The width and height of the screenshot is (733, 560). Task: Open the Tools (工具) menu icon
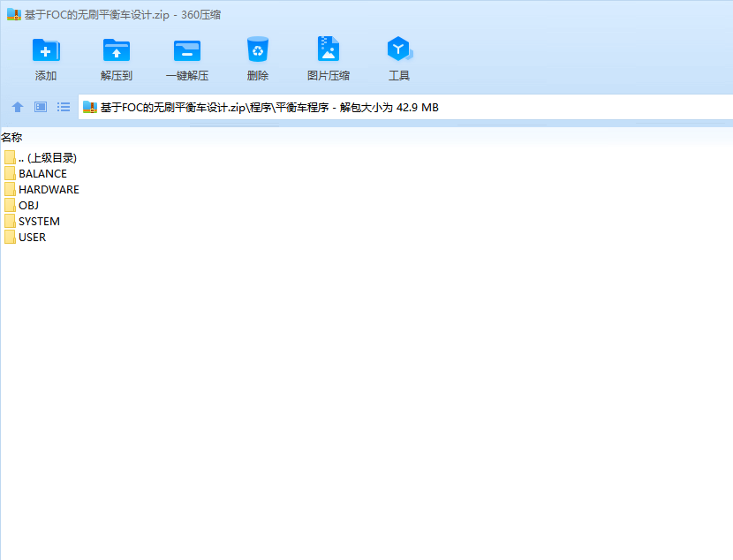click(x=399, y=49)
